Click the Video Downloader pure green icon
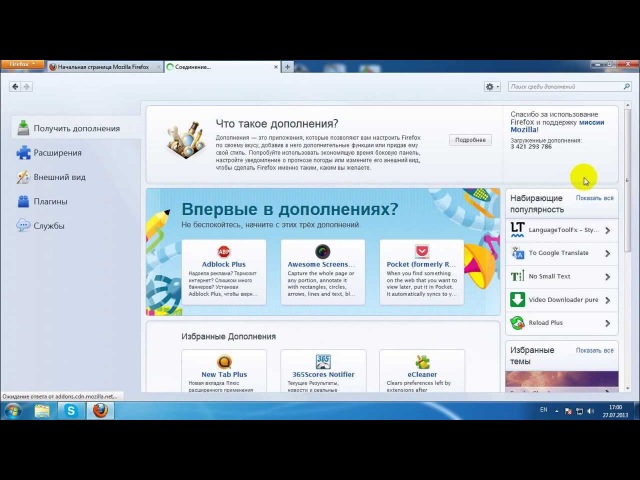Image resolution: width=640 pixels, height=480 pixels. point(517,300)
